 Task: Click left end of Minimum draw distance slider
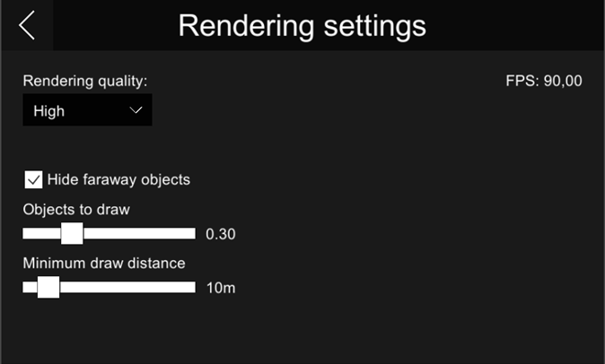(25, 287)
